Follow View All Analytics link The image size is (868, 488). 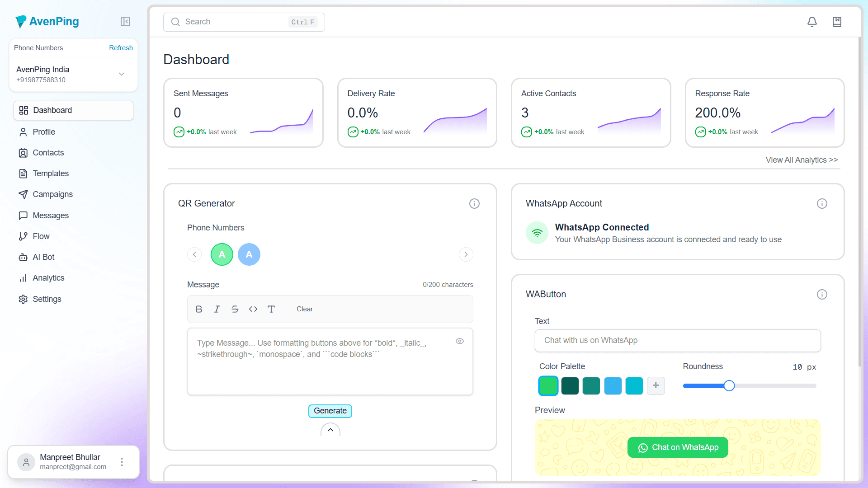(x=802, y=160)
